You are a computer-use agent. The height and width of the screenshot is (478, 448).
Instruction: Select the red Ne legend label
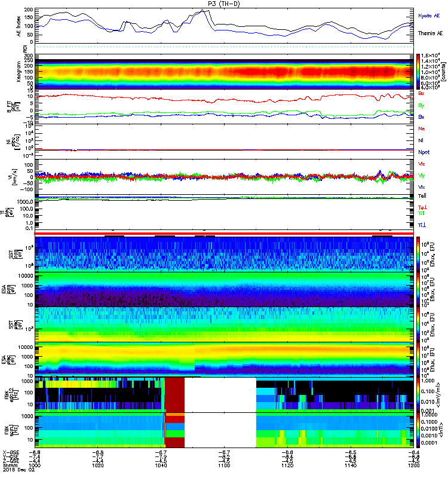click(x=422, y=128)
